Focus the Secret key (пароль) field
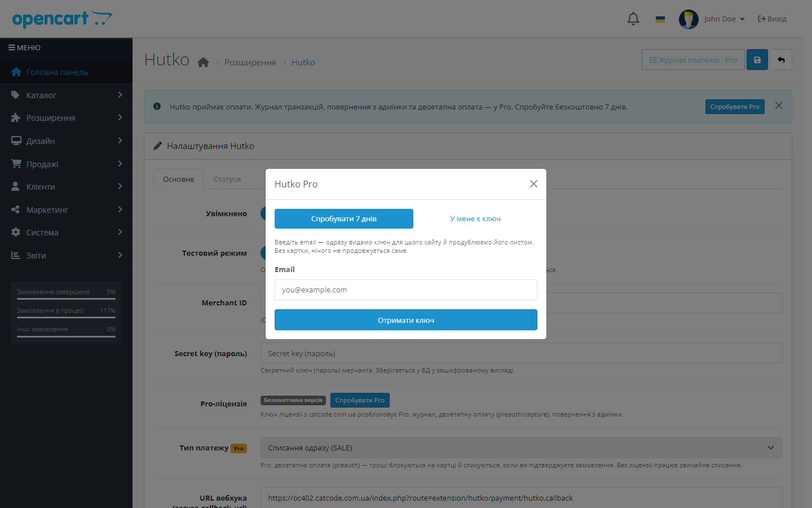The width and height of the screenshot is (812, 508). click(522, 353)
